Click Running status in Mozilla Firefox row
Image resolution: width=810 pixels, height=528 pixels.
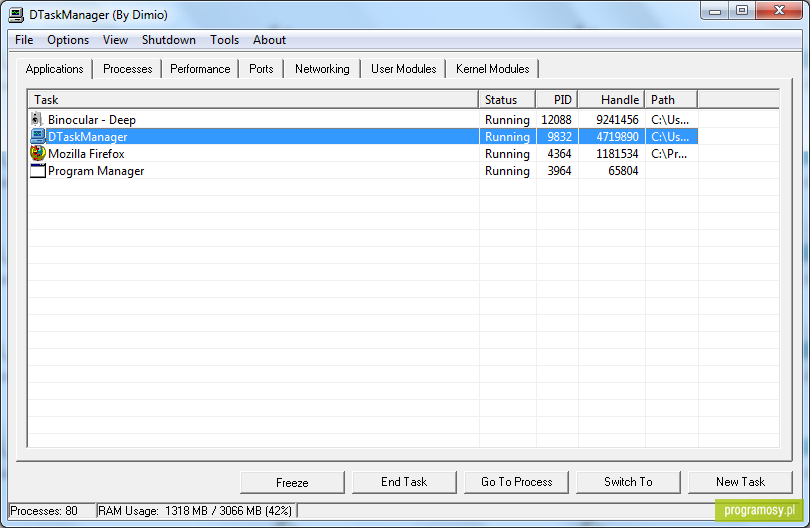[x=507, y=154]
